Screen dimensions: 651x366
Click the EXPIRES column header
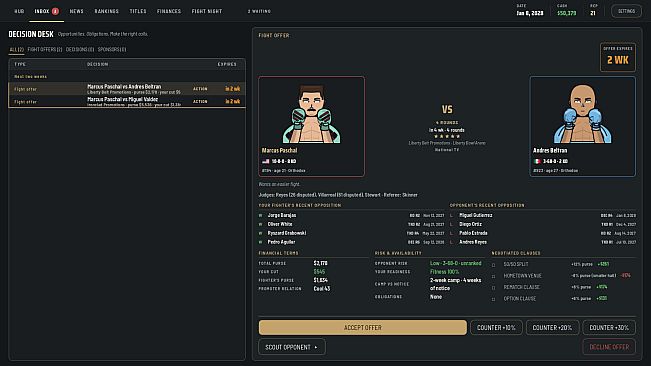[227, 64]
